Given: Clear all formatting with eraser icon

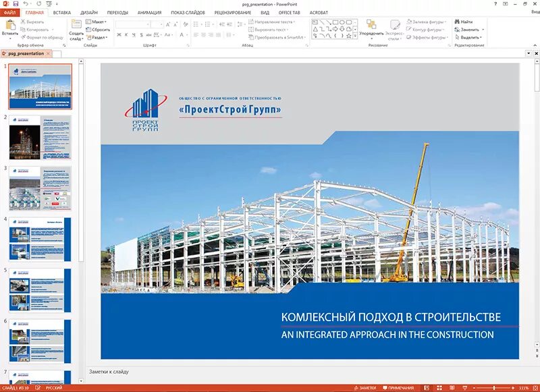Looking at the screenshot, I should click(186, 24).
